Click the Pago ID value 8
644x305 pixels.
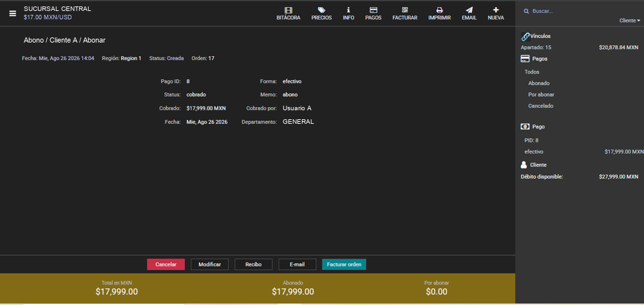pos(188,81)
